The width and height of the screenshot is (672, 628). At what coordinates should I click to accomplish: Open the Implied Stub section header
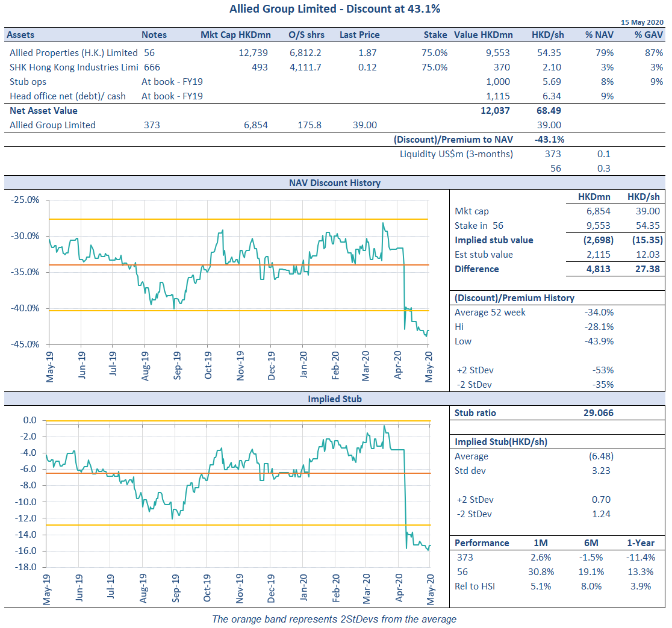point(335,399)
